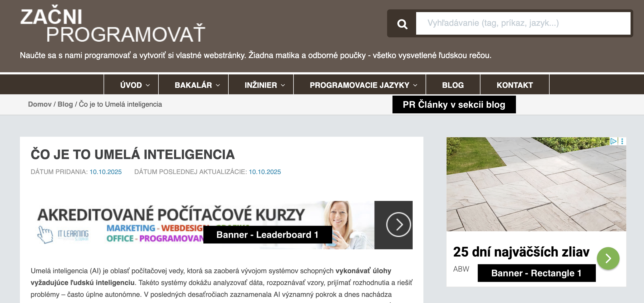Click the paving stones ad image
This screenshot has height=303, width=644.
pos(536,184)
